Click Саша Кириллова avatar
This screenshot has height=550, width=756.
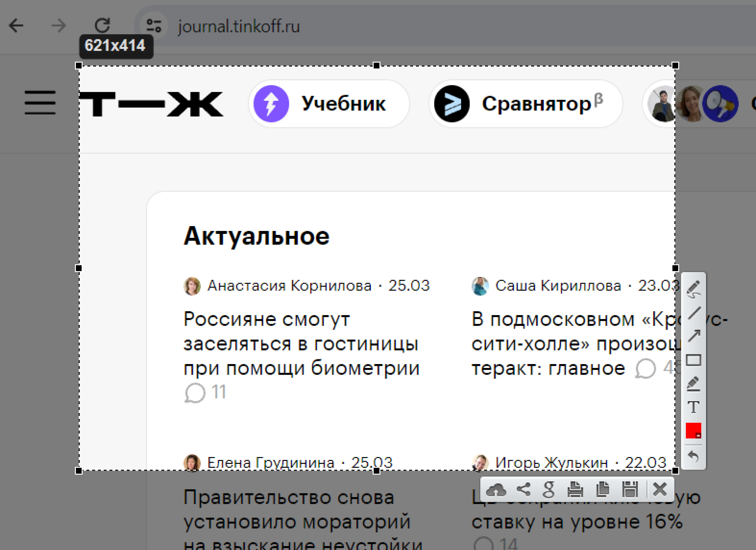(480, 286)
